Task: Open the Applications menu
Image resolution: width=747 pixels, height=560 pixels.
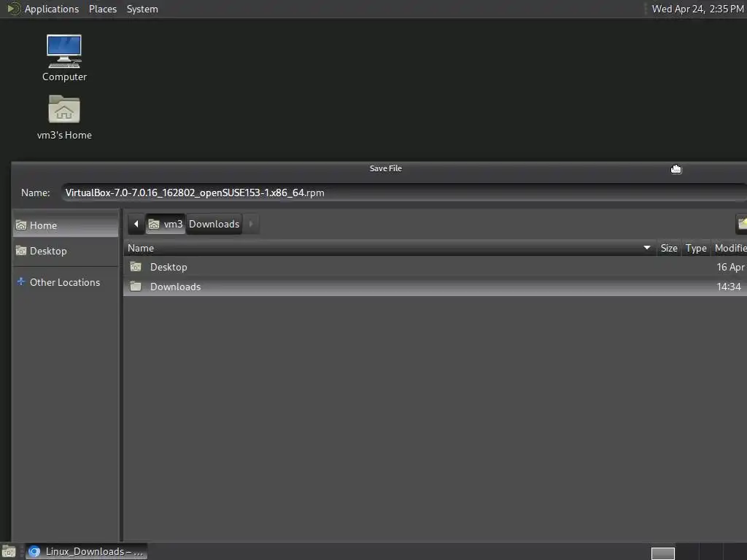Action: [x=52, y=9]
